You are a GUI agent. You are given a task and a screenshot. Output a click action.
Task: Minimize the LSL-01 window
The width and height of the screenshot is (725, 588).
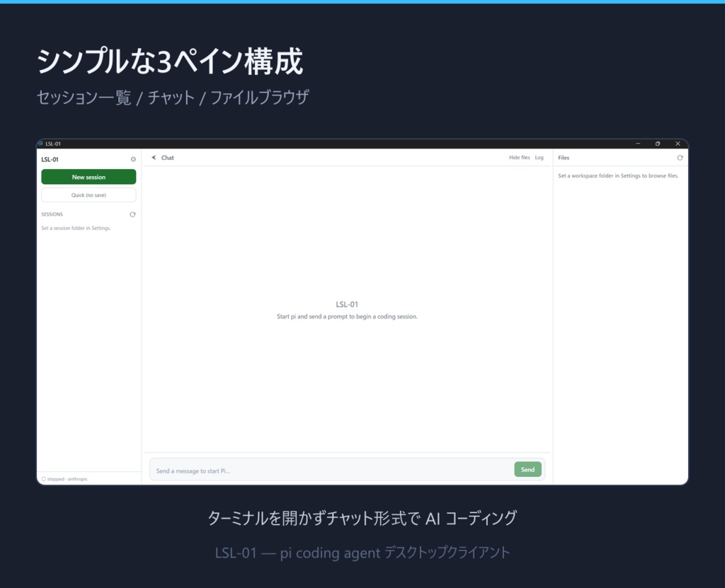pos(638,144)
